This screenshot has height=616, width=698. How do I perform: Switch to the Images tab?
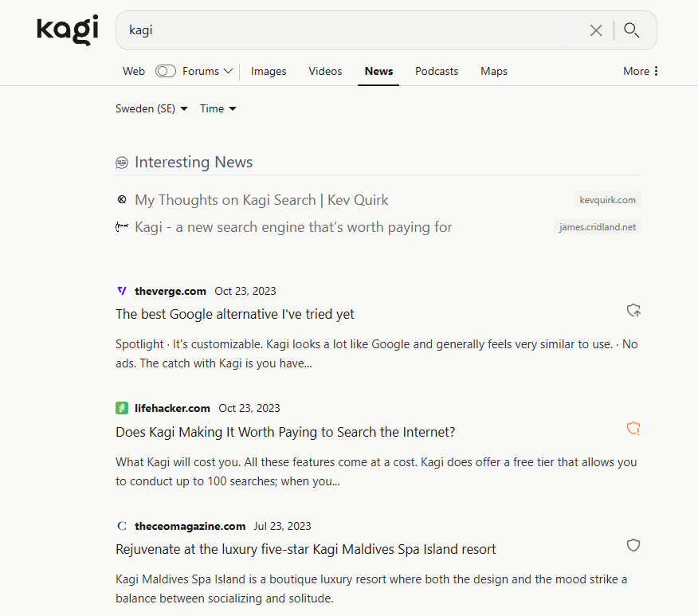click(x=269, y=71)
